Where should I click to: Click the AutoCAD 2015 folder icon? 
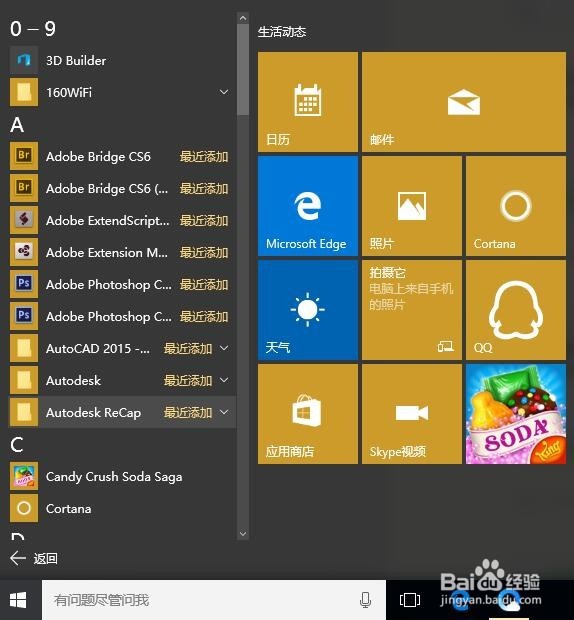point(24,348)
